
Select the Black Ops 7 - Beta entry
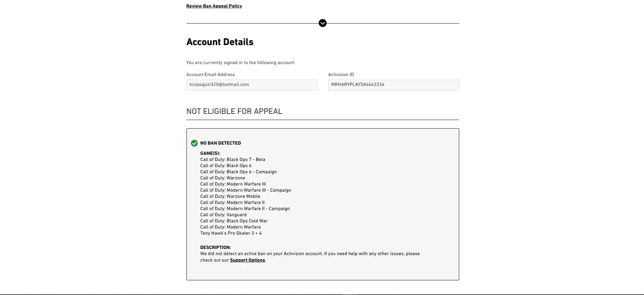[233, 160]
